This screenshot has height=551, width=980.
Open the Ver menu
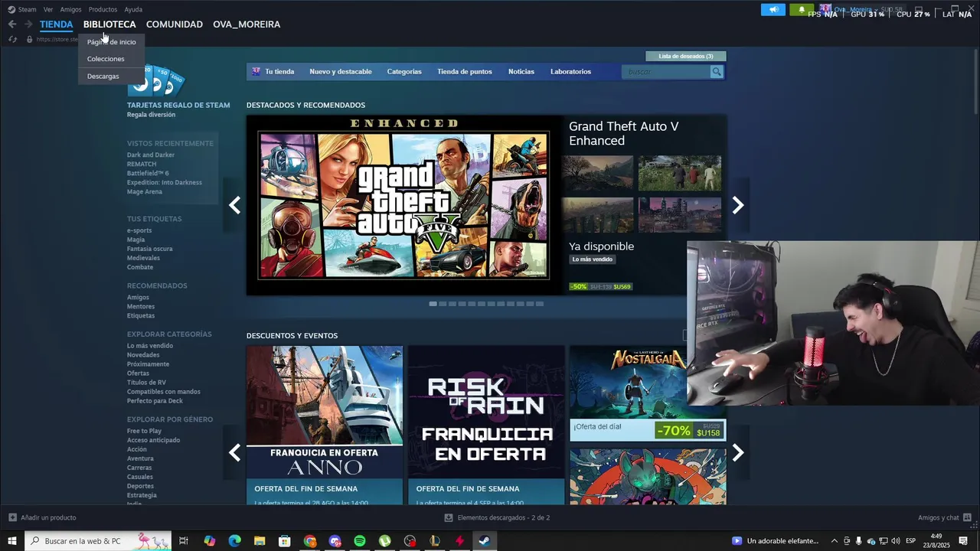[48, 9]
